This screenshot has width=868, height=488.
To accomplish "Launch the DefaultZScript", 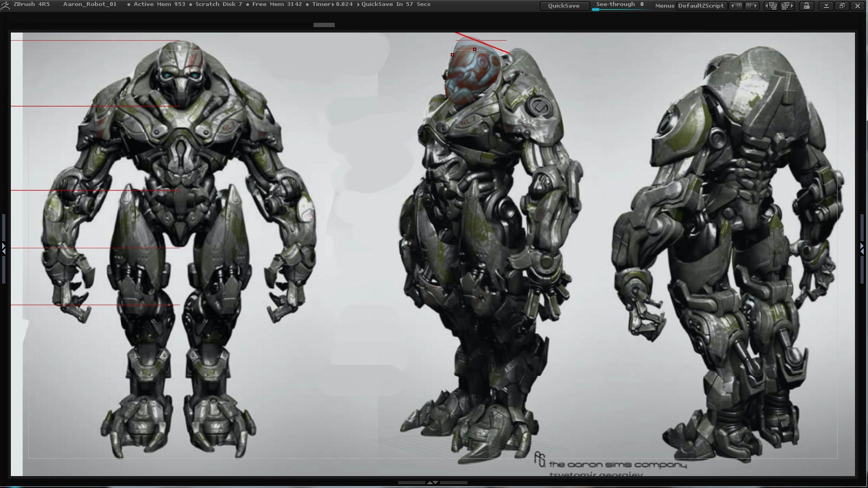I will coord(703,5).
